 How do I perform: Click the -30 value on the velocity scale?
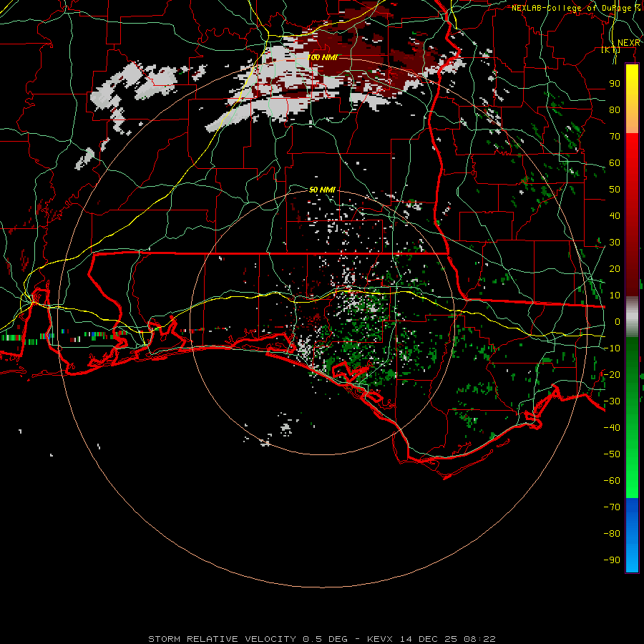(x=612, y=401)
